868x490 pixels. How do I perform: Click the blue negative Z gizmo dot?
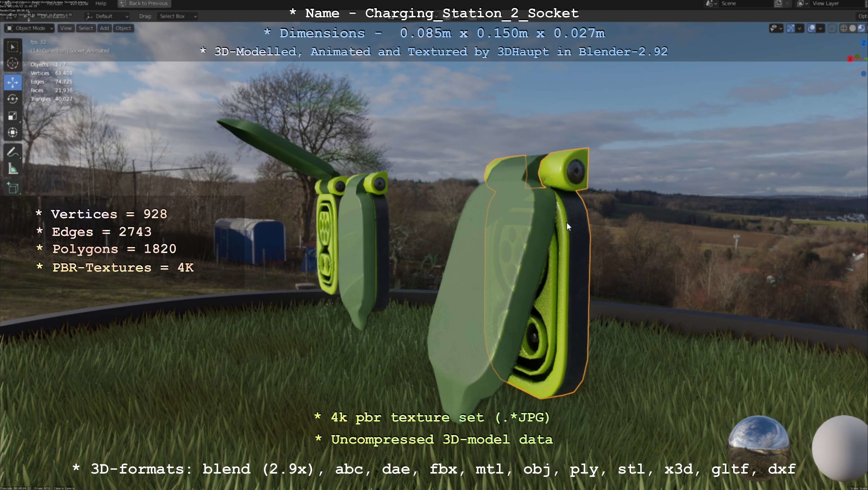(x=864, y=73)
